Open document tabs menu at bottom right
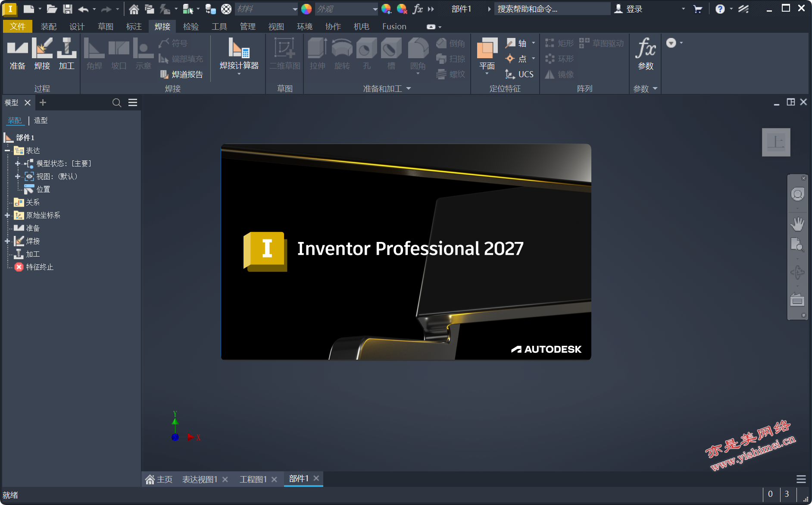 point(801,479)
